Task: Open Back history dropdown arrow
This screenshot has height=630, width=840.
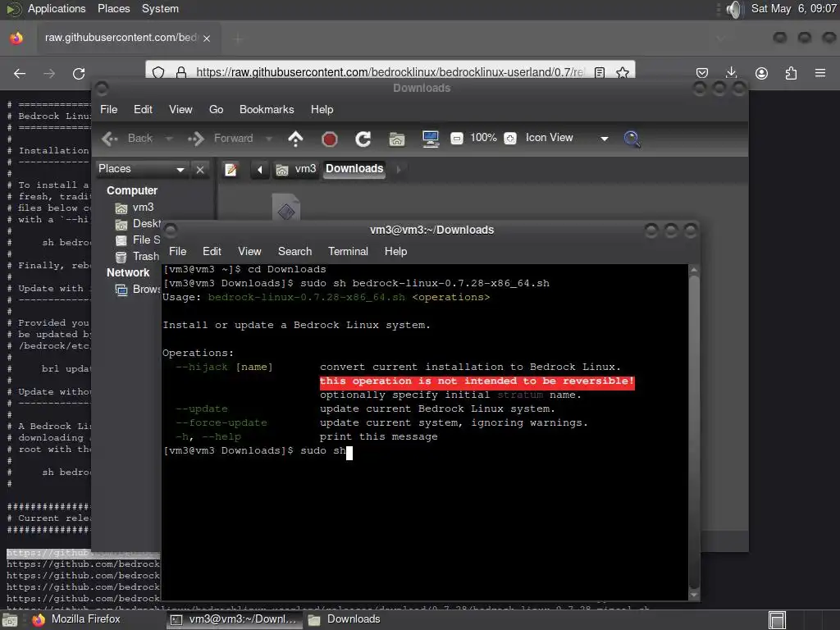Action: 169,139
